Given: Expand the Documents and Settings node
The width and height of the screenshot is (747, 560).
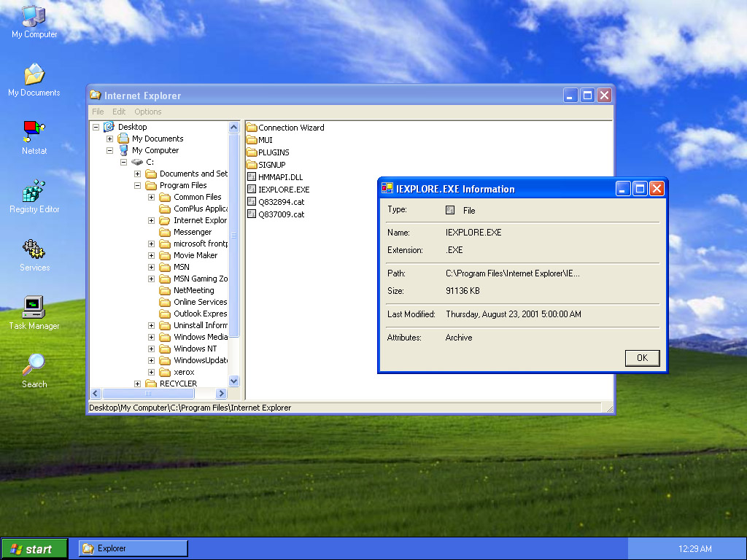Looking at the screenshot, I should click(x=137, y=174).
